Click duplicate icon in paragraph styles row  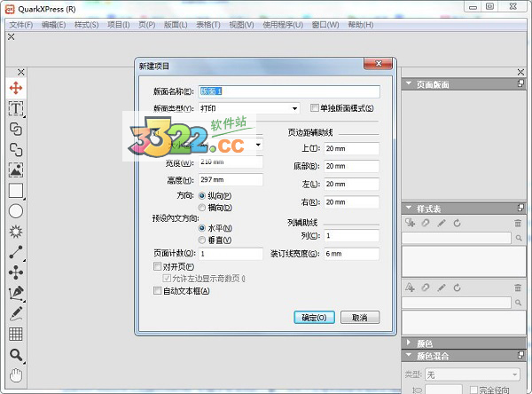[426, 223]
